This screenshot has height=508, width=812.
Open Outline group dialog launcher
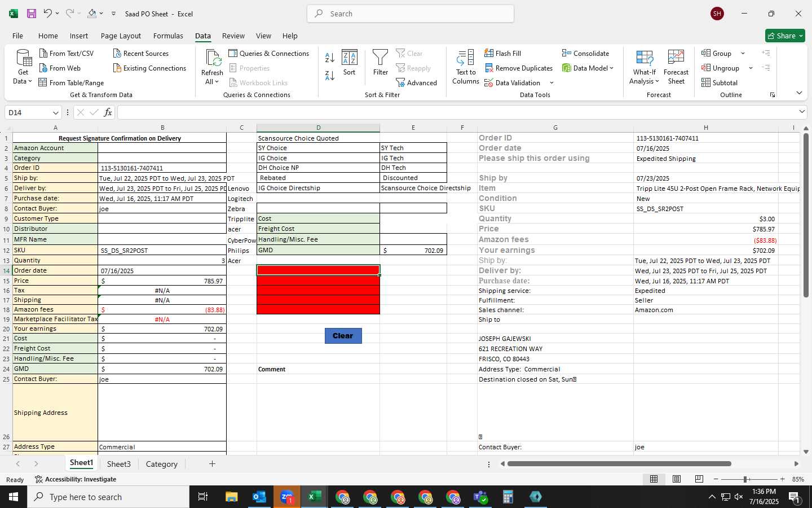(773, 95)
